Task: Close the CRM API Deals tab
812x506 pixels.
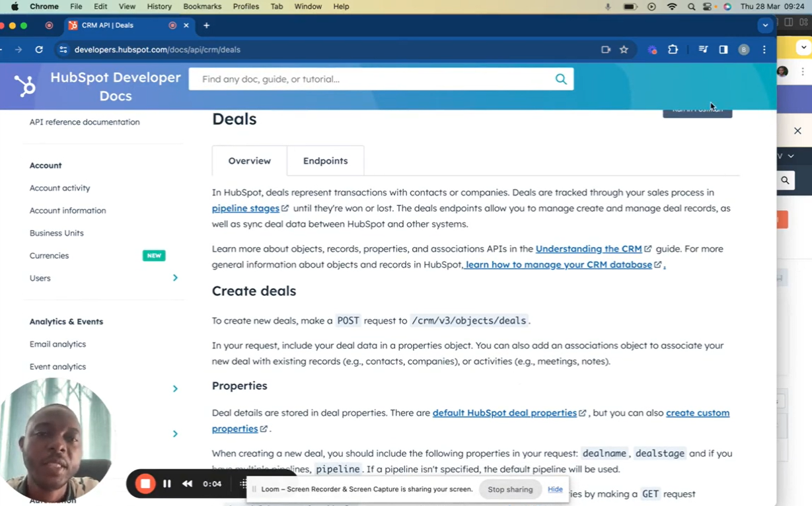Action: [x=186, y=25]
